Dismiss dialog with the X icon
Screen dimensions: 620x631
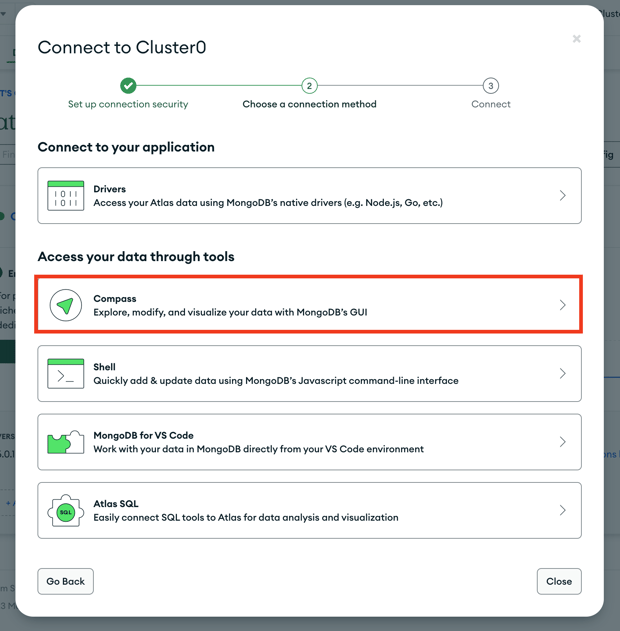tap(577, 39)
